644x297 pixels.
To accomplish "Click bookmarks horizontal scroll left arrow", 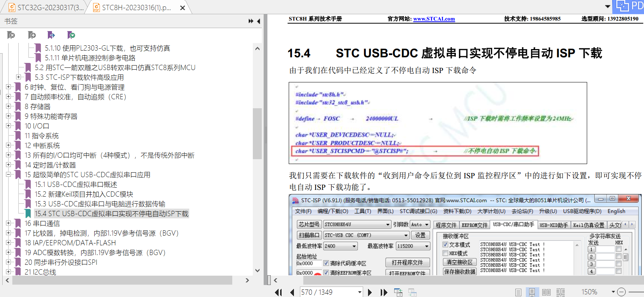I will tap(7, 280).
